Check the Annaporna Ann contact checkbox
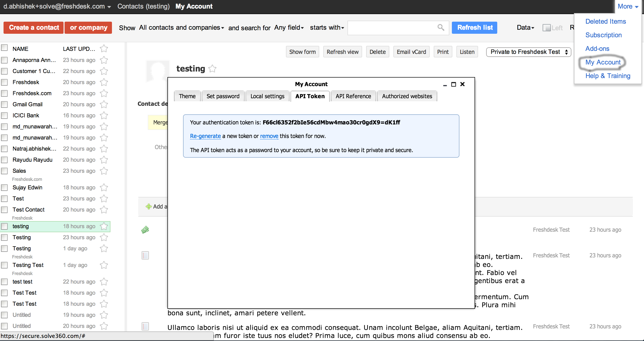 pos(4,60)
